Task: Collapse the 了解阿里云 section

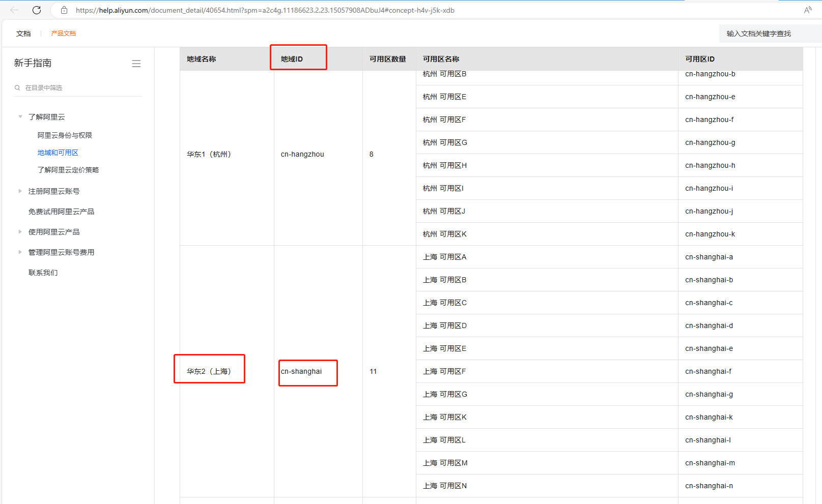Action: (20, 117)
